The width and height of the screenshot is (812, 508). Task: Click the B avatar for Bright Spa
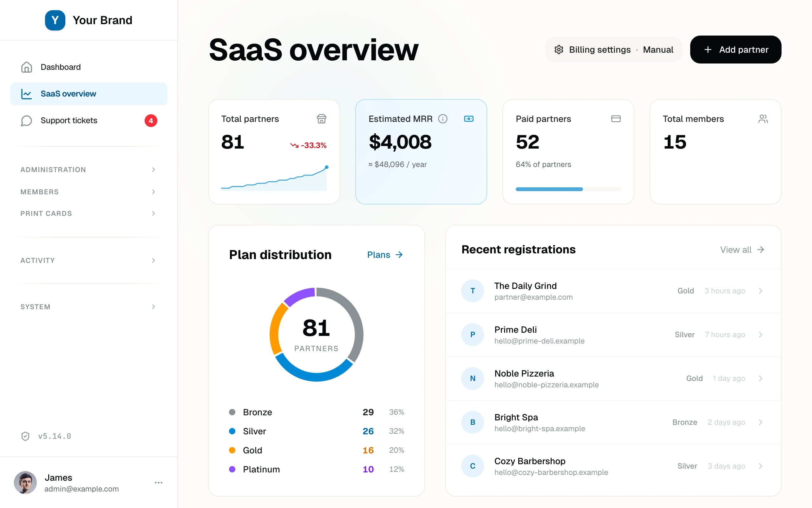[x=472, y=422]
